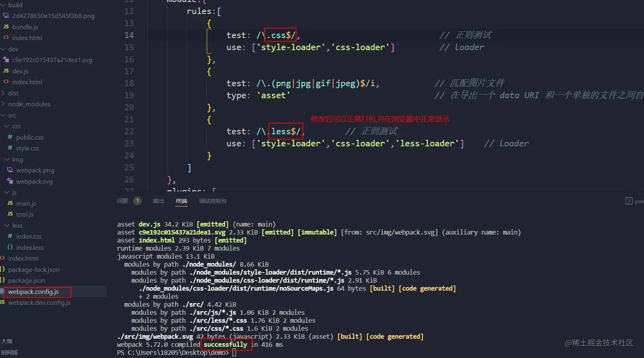The width and height of the screenshot is (644, 358).
Task: Click line number 18 in the editor gutter
Action: pyautogui.click(x=129, y=84)
